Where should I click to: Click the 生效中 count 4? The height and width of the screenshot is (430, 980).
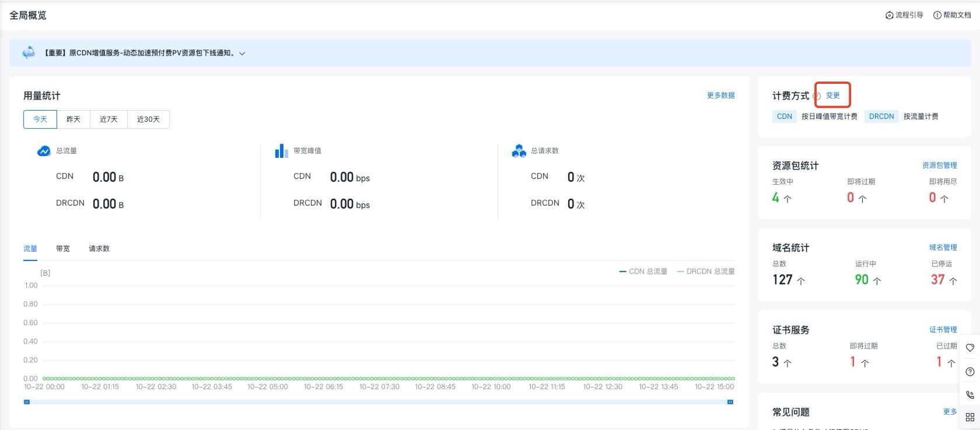[776, 198]
